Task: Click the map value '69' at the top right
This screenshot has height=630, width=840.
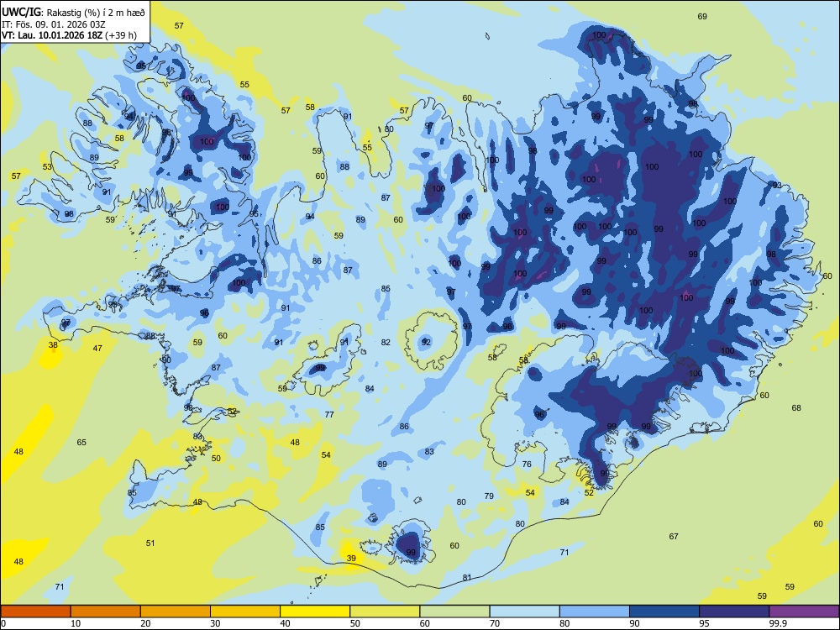Action: [702, 17]
